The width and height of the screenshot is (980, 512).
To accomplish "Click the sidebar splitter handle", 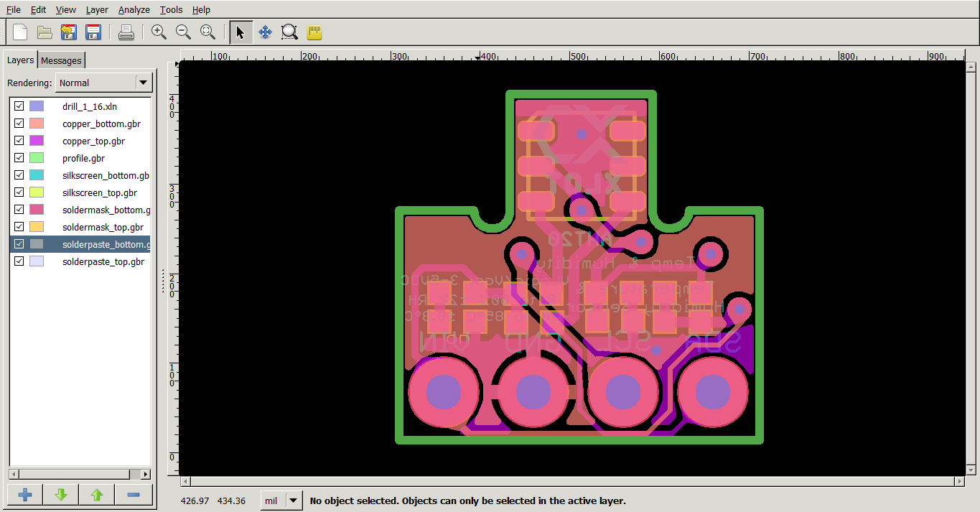I will click(x=163, y=281).
